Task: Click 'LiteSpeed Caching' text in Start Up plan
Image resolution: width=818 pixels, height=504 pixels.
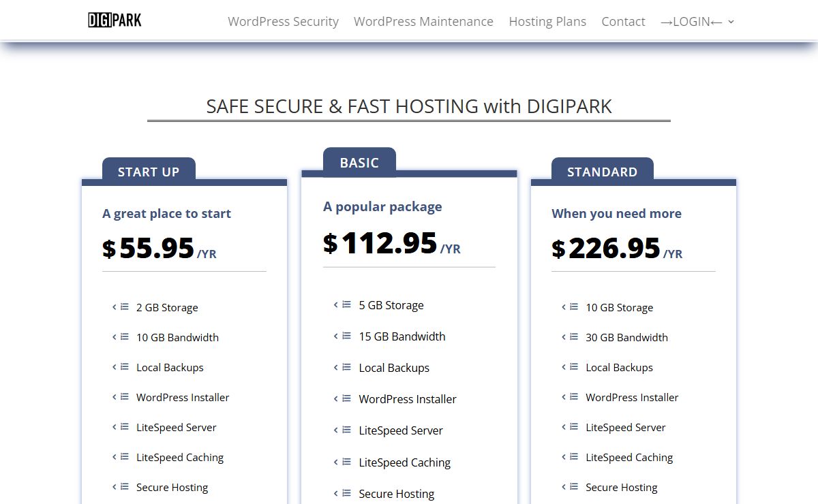Action: pyautogui.click(x=180, y=457)
